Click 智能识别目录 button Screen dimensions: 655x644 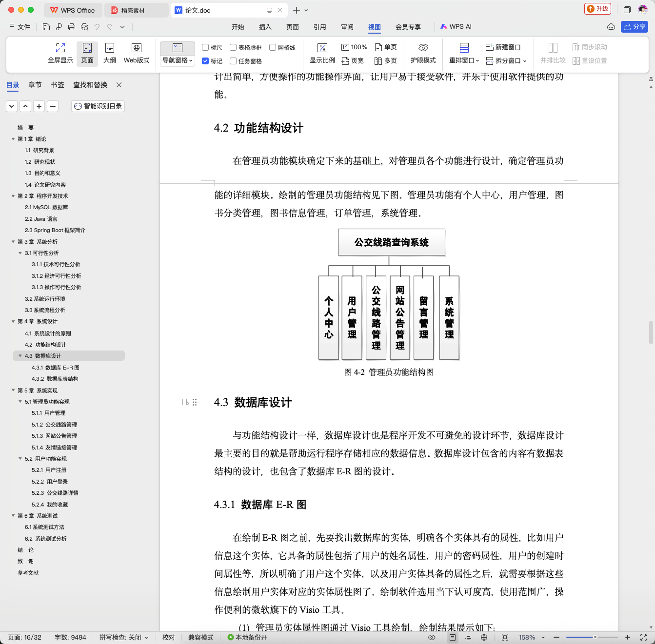click(x=98, y=106)
